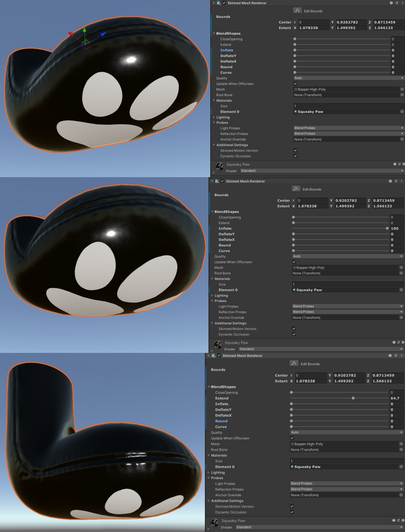The image size is (405, 532).
Task: Open the Quality Auto dropdown in the top inspector
Action: (348, 78)
